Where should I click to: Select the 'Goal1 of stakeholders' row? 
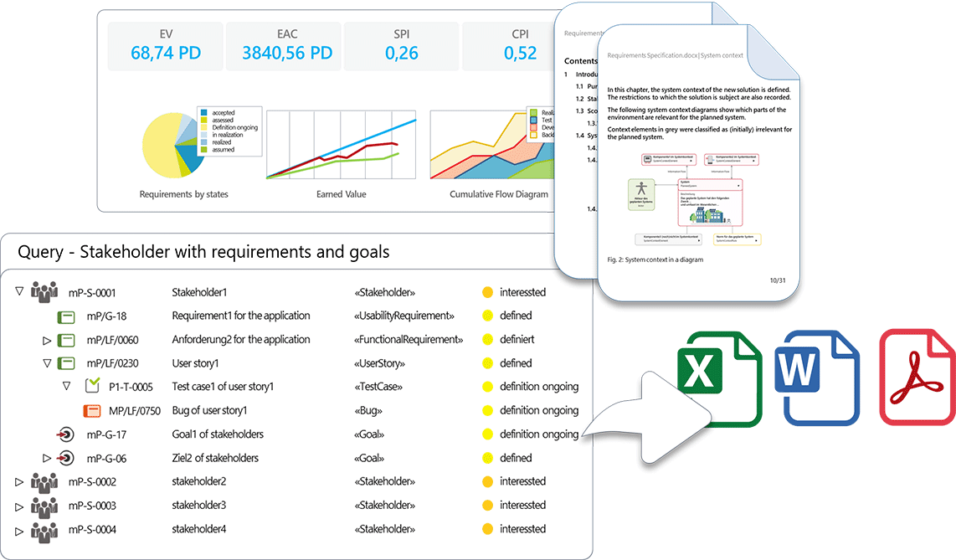[218, 434]
